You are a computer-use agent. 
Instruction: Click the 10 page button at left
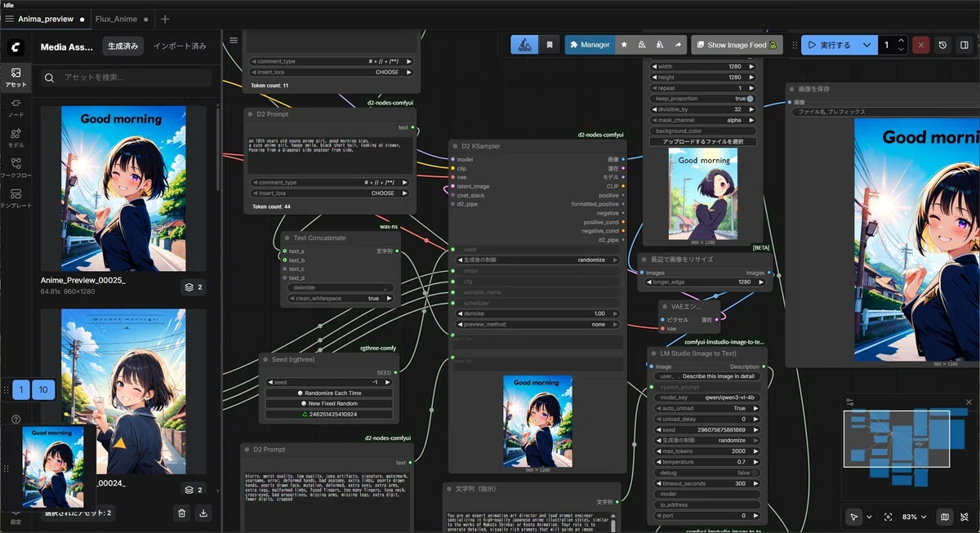tap(43, 390)
